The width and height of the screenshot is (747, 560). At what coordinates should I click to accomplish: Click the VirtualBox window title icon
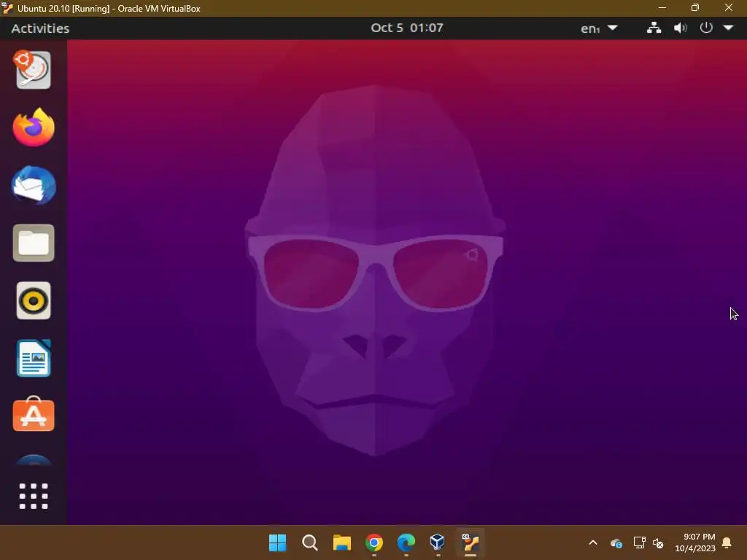[x=7, y=8]
